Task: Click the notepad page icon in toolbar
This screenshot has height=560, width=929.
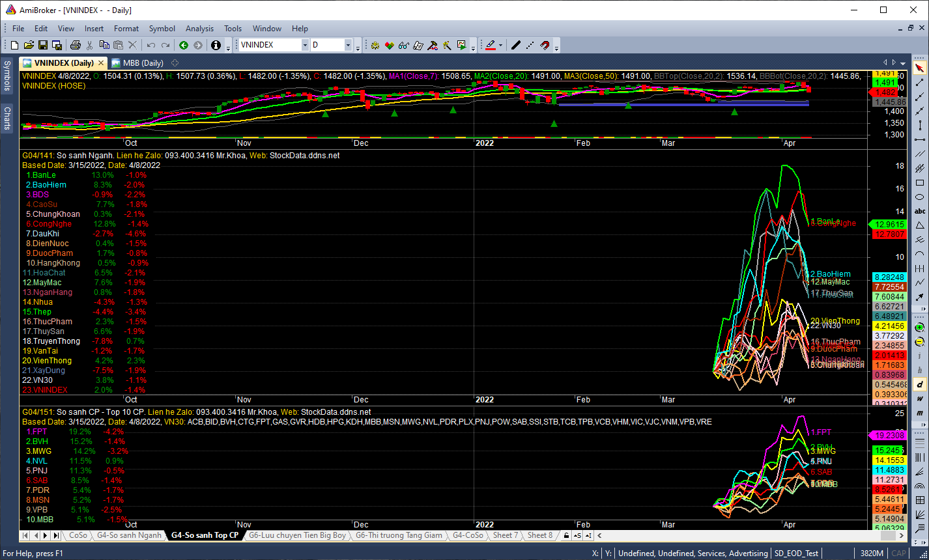Action: (x=418, y=45)
